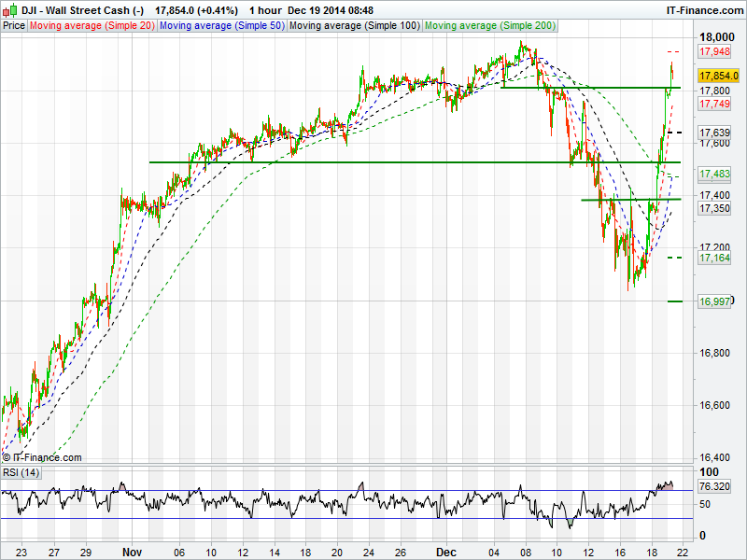Click the red 17,948 price label

[x=714, y=51]
